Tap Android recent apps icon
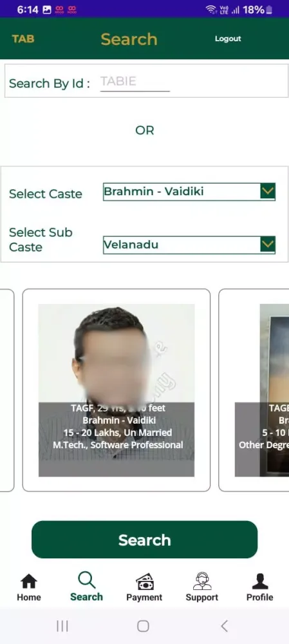289x644 pixels. click(x=62, y=626)
